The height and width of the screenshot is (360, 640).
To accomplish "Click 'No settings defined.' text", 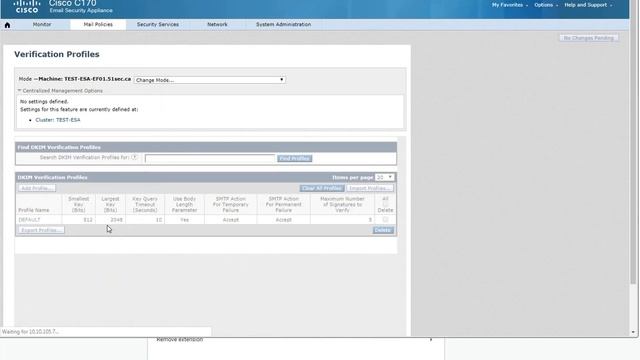I will tap(44, 102).
